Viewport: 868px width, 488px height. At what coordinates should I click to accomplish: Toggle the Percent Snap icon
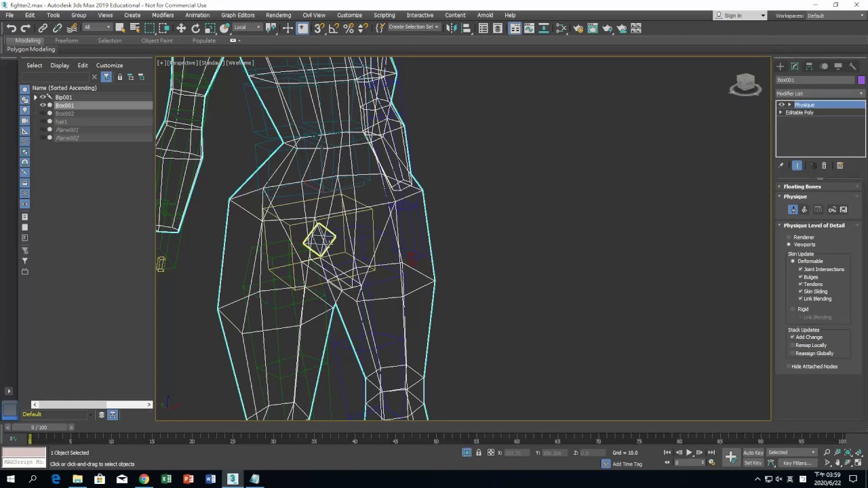[349, 28]
